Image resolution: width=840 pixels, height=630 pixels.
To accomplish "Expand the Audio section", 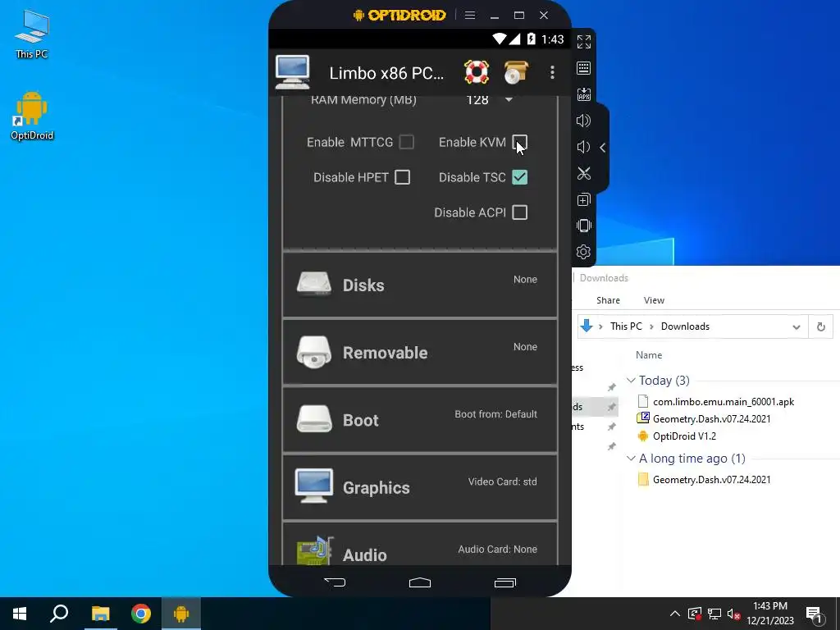I will [420, 545].
